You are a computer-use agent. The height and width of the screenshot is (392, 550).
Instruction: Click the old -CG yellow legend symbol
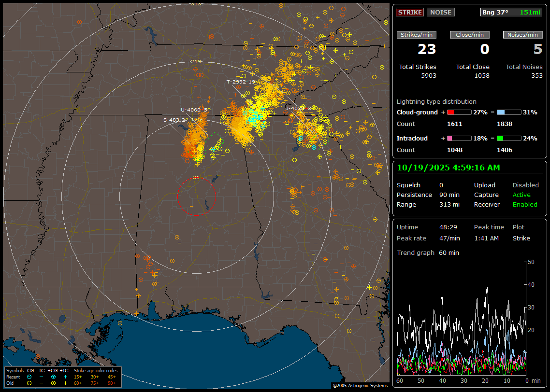click(29, 383)
